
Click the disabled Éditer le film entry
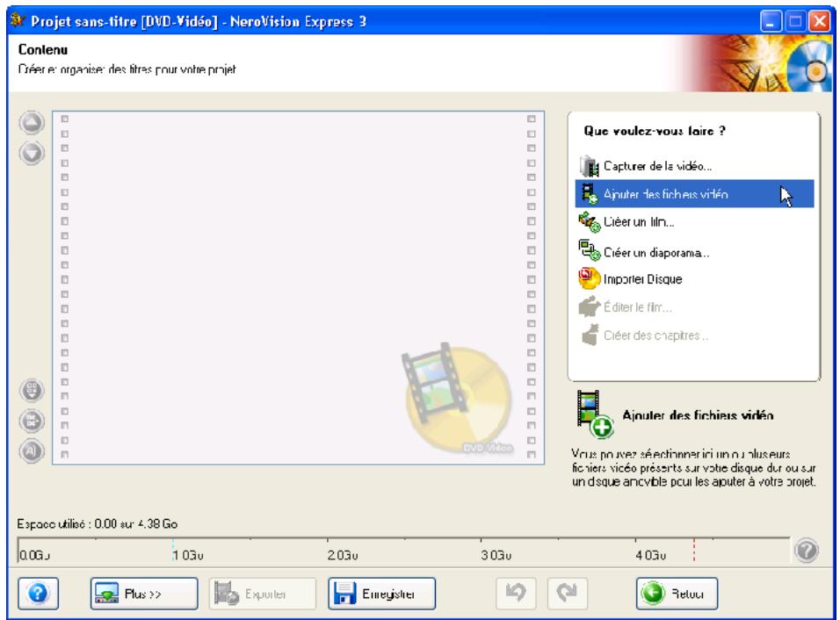point(694,306)
